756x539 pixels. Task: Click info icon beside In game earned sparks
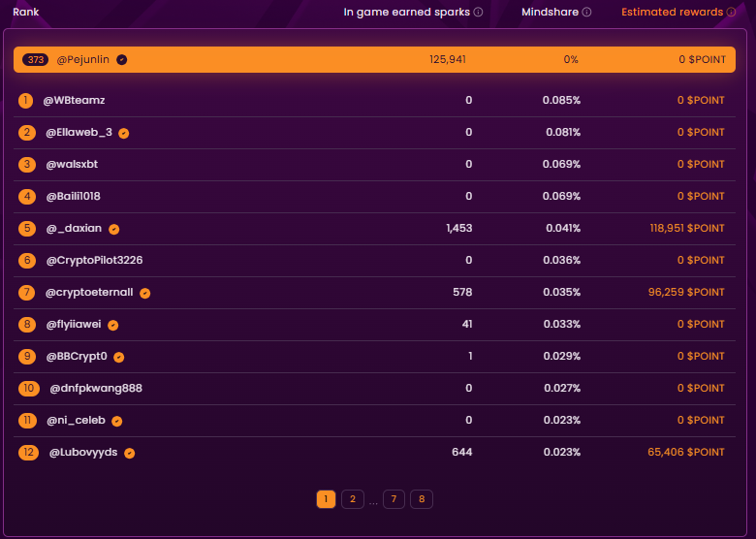[478, 12]
